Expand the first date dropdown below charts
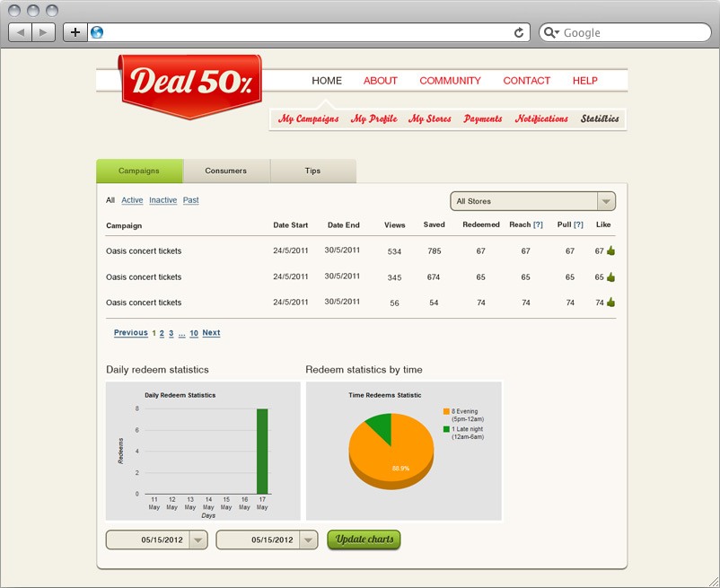 point(198,540)
